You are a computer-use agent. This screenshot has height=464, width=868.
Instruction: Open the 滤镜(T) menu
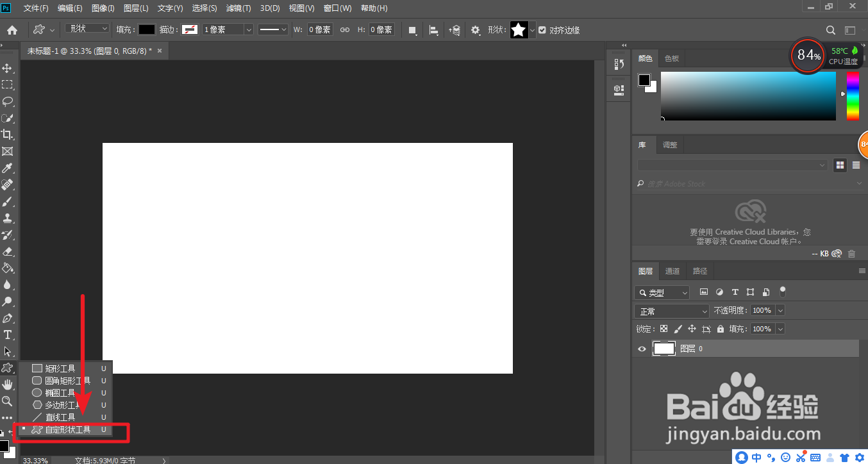(237, 8)
